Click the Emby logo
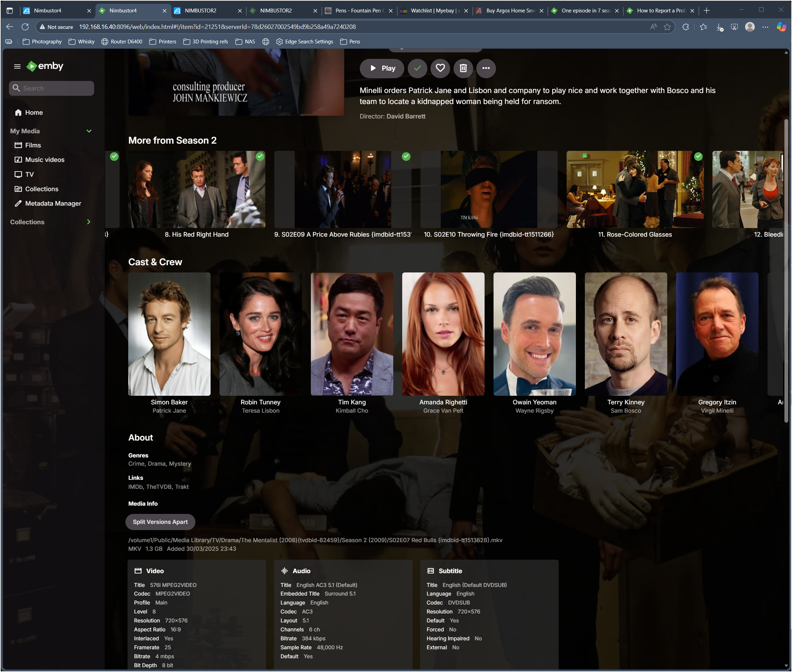 [x=45, y=66]
